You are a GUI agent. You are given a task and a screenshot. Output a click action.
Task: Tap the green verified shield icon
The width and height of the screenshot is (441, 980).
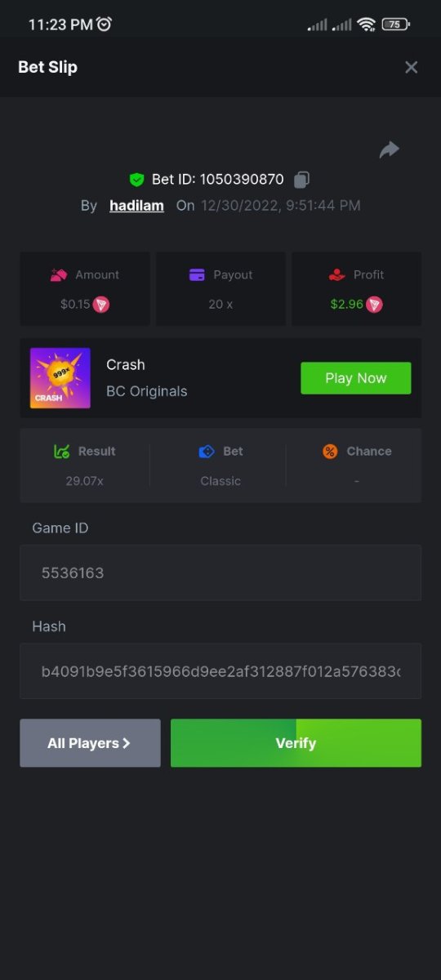click(x=136, y=180)
